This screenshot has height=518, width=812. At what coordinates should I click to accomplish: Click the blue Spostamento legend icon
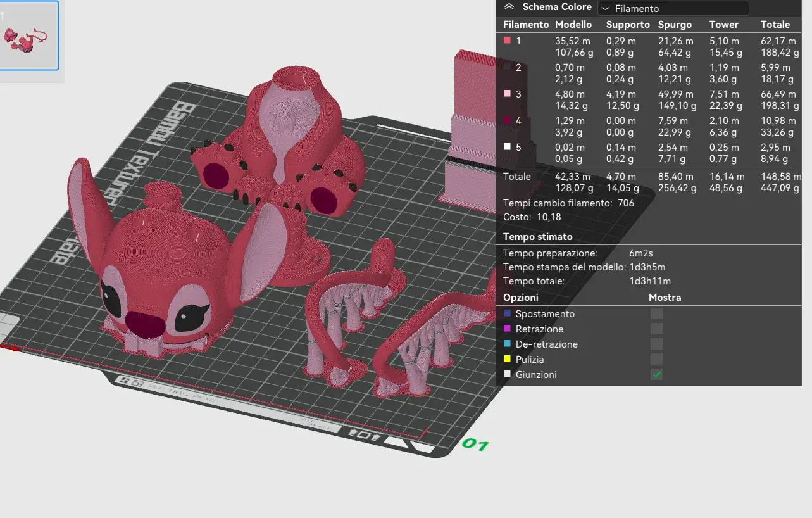507,313
